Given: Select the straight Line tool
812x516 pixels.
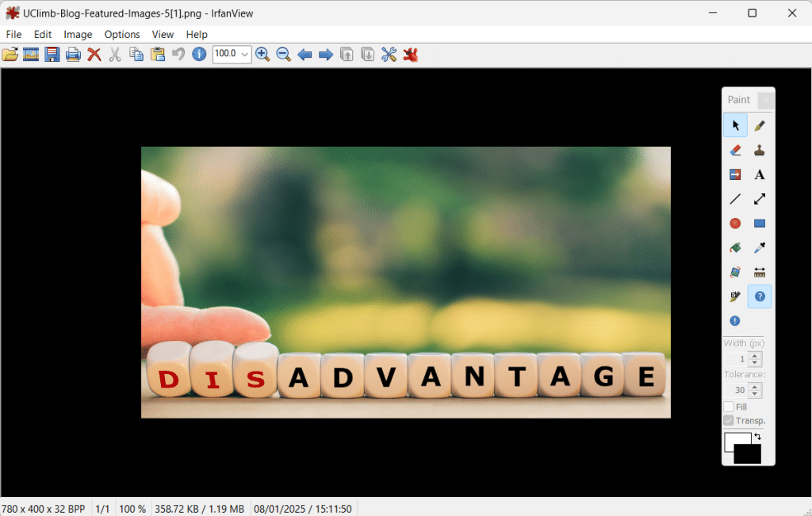Looking at the screenshot, I should [x=734, y=198].
